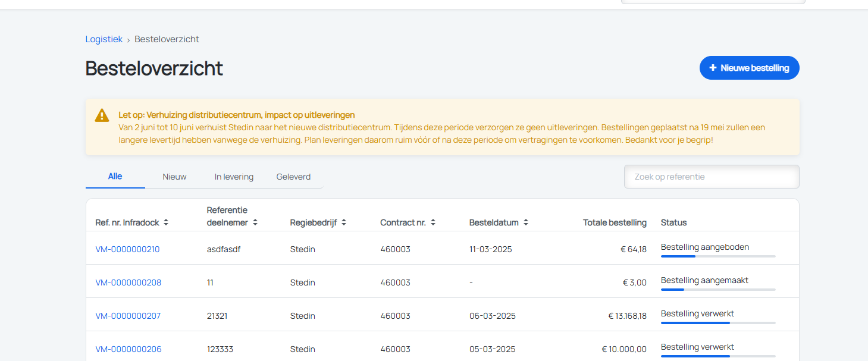Click the Nieuwe bestelling button
Image resolution: width=868 pixels, height=361 pixels.
[749, 68]
